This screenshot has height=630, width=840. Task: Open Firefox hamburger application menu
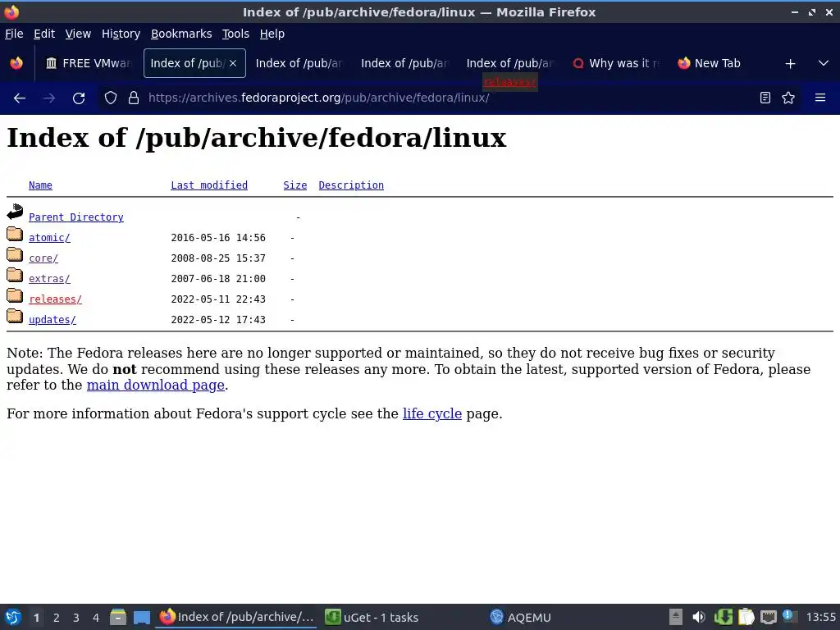(819, 98)
